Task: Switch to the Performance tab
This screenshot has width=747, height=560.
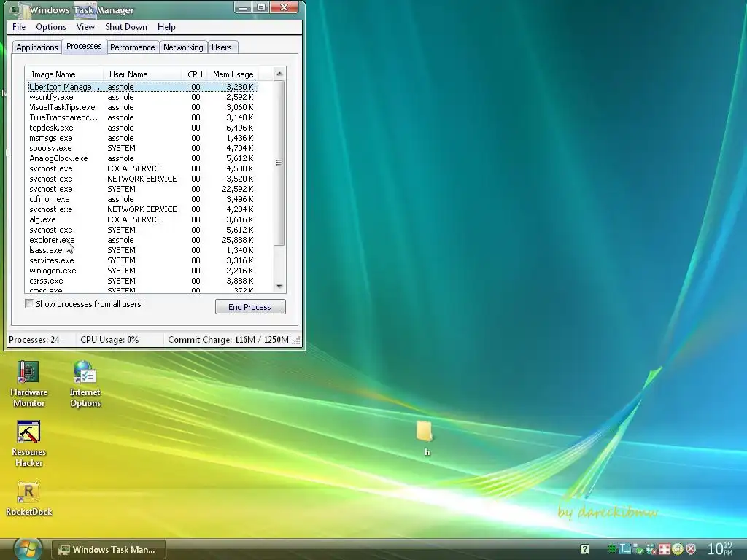Action: pyautogui.click(x=133, y=47)
